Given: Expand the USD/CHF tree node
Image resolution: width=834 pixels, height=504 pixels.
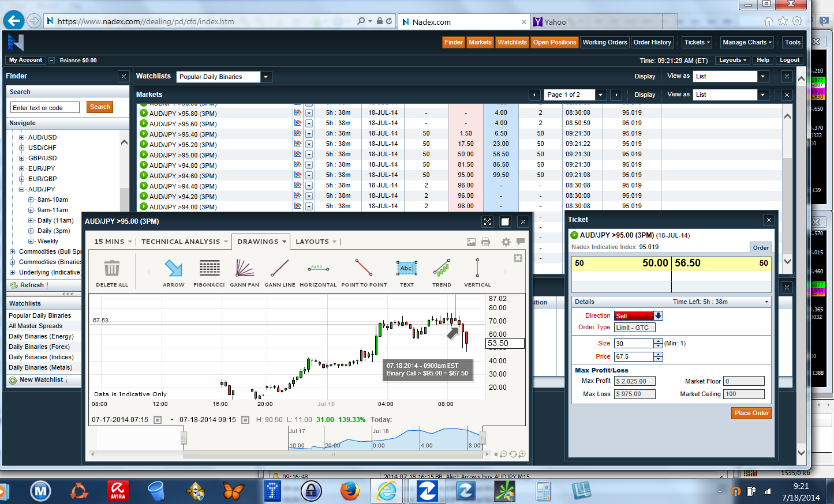Looking at the screenshot, I should pyautogui.click(x=22, y=148).
